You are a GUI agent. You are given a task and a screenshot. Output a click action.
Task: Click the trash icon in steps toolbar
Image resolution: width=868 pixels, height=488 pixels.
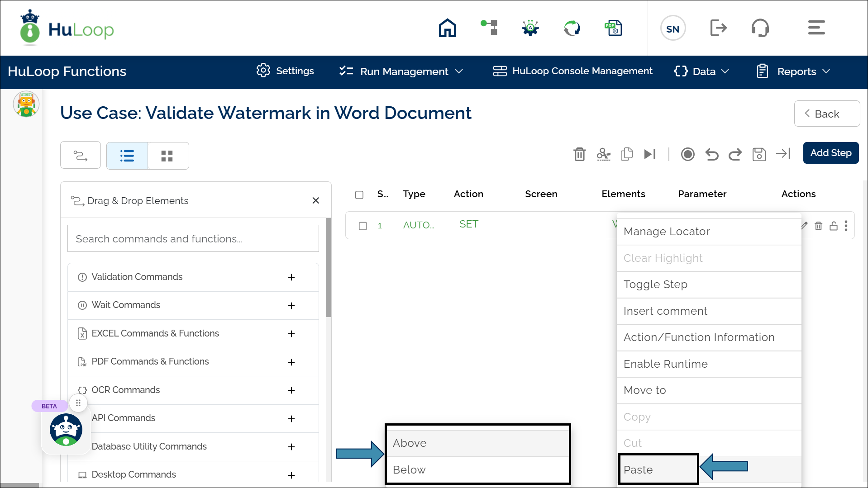(x=579, y=154)
